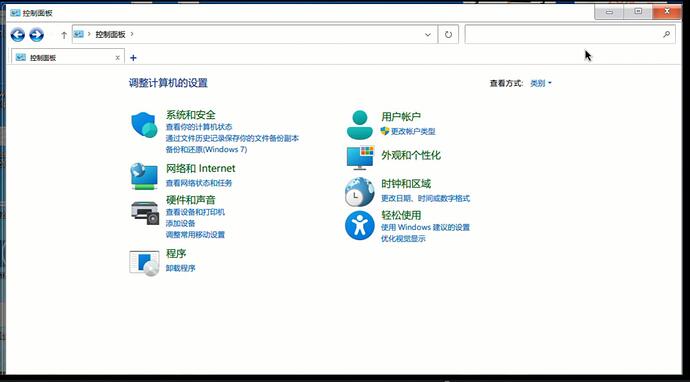690x382 pixels.
Task: Open 查看设备和打印机 link
Action: [x=195, y=212]
